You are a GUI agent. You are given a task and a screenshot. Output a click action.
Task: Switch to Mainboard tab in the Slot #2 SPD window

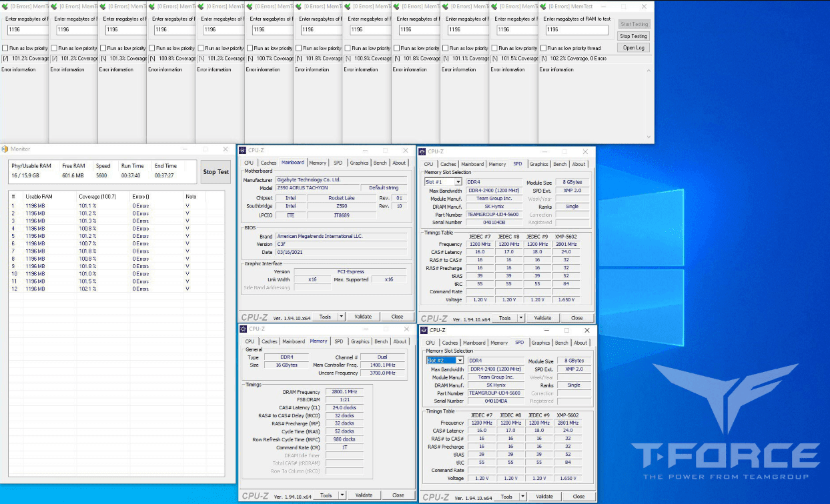click(474, 343)
